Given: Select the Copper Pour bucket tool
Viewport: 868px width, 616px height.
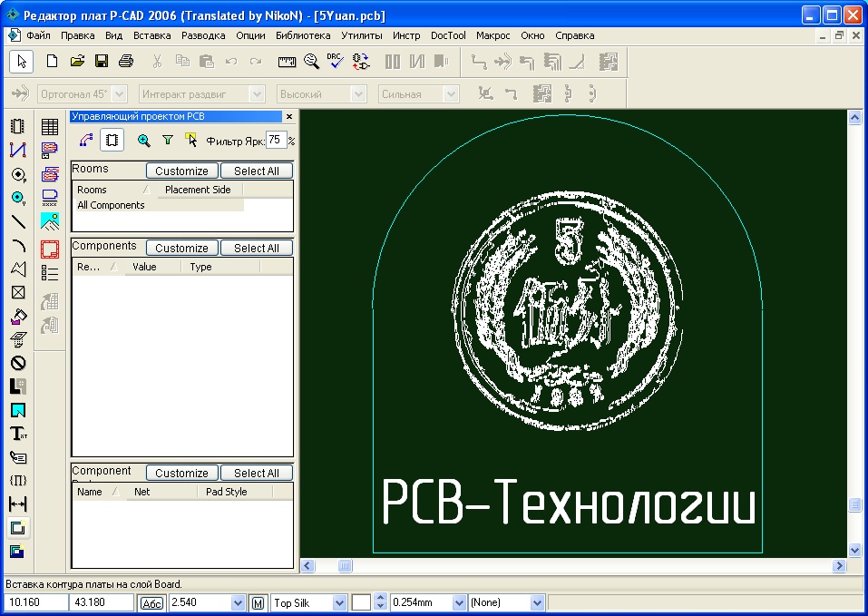Looking at the screenshot, I should pos(18,317).
